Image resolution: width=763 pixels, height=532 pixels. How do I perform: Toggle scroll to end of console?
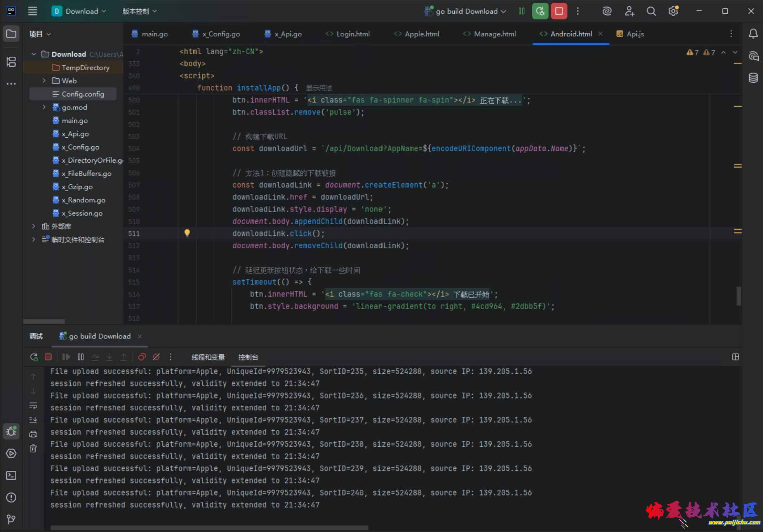pos(33,420)
